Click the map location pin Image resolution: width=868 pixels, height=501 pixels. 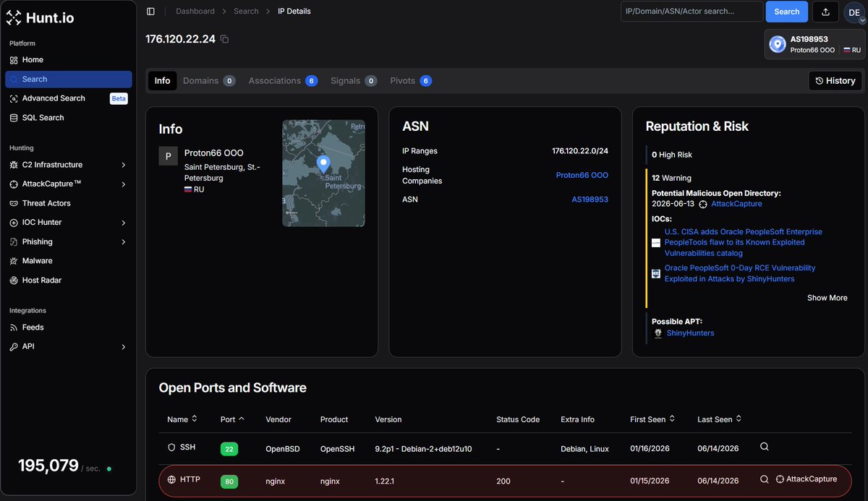(323, 163)
